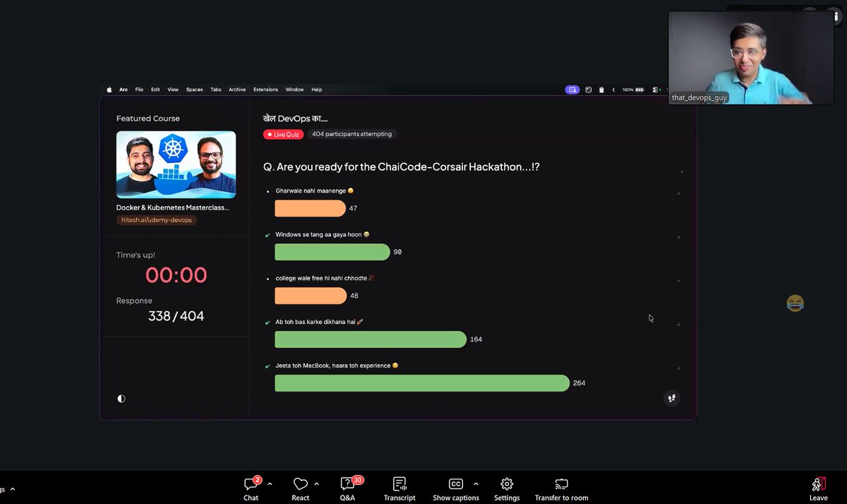Screen dimensions: 847x504
Task: Select 'Jeeta toh MacBook, haara toh experience' option
Action: click(x=337, y=366)
